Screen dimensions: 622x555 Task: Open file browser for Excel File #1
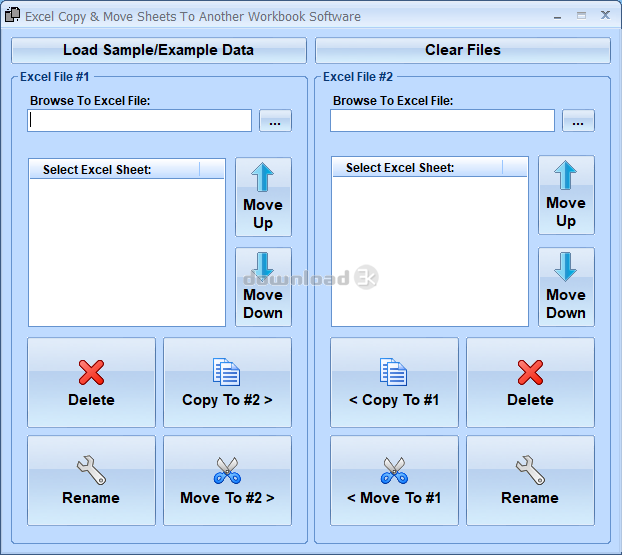pyautogui.click(x=275, y=121)
